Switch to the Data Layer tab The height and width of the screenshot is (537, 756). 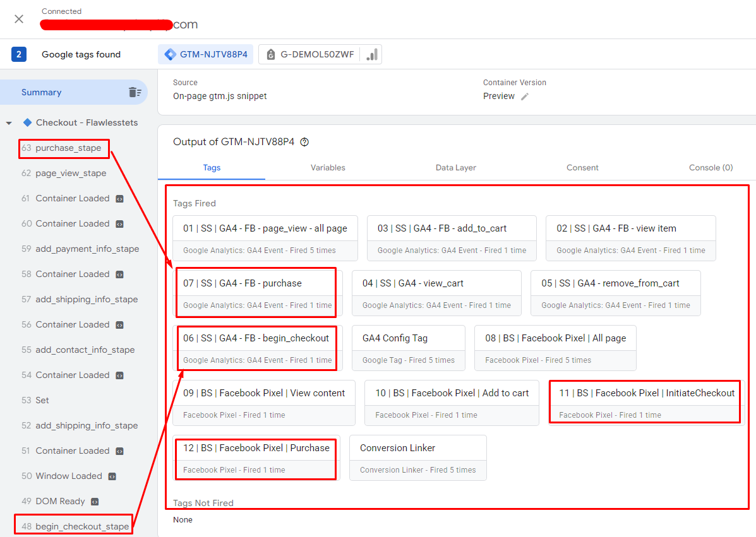(455, 168)
